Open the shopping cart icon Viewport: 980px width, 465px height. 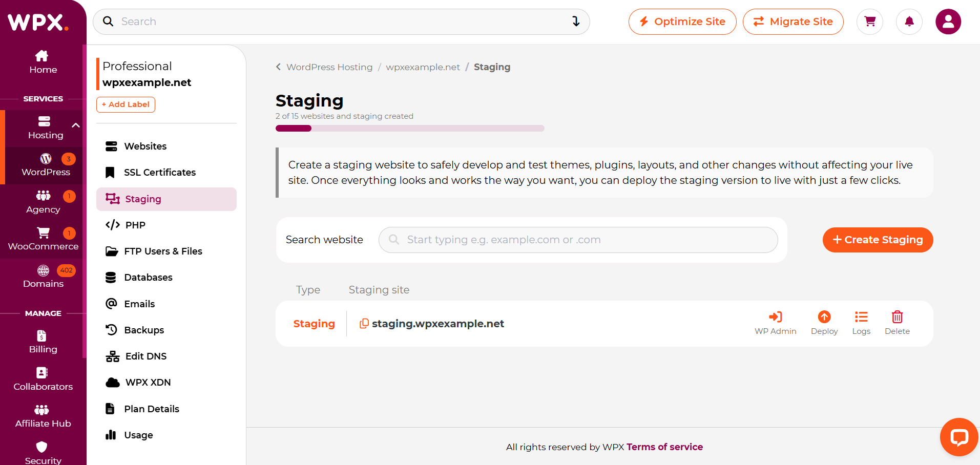pyautogui.click(x=870, y=22)
